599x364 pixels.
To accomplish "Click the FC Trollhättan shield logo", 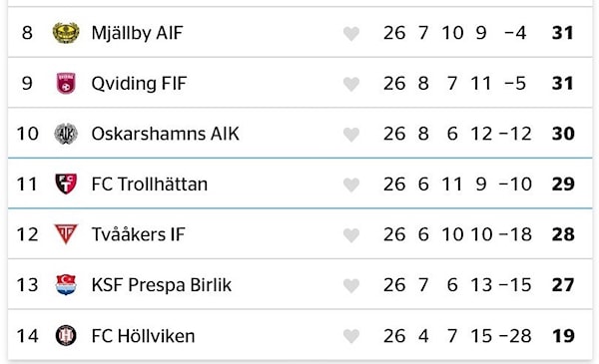I will (x=66, y=183).
